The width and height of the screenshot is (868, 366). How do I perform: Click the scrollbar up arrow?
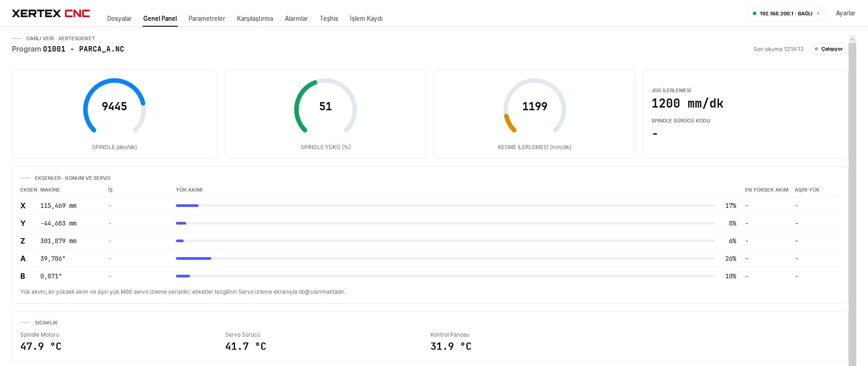pos(853,39)
